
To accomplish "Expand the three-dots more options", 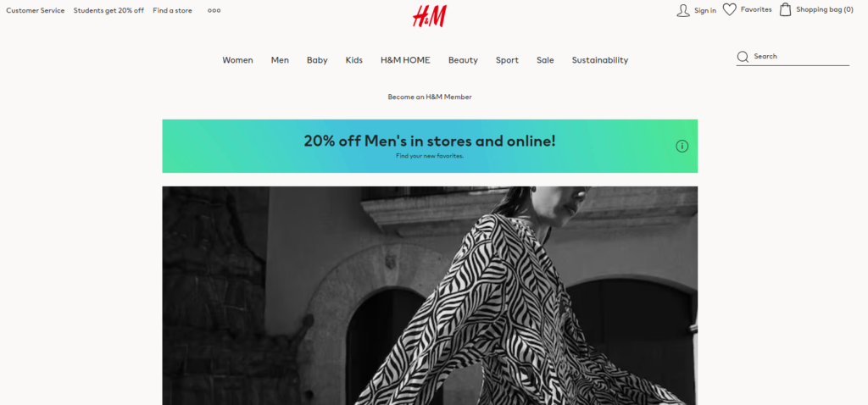I will [x=214, y=10].
